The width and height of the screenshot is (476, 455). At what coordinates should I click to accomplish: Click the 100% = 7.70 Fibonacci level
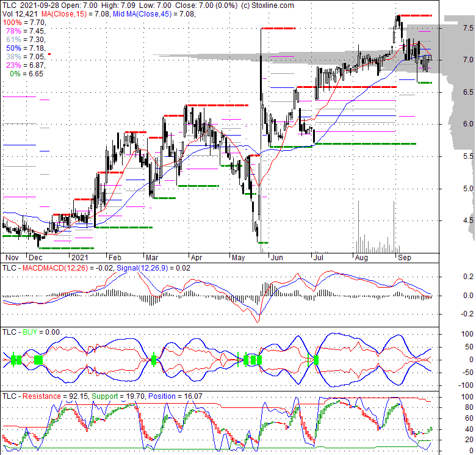[x=24, y=23]
